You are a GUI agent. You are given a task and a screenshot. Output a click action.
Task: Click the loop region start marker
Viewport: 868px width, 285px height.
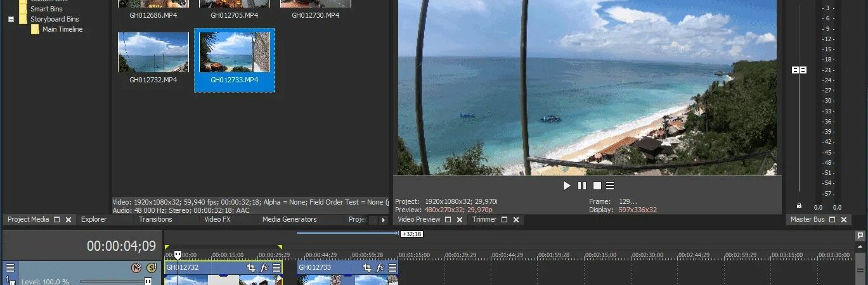click(167, 247)
